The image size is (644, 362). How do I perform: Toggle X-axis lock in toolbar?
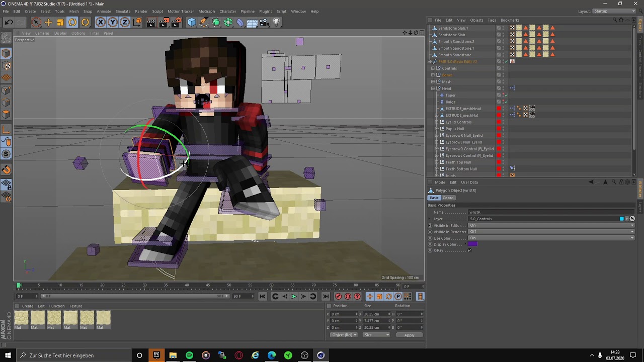pyautogui.click(x=101, y=22)
